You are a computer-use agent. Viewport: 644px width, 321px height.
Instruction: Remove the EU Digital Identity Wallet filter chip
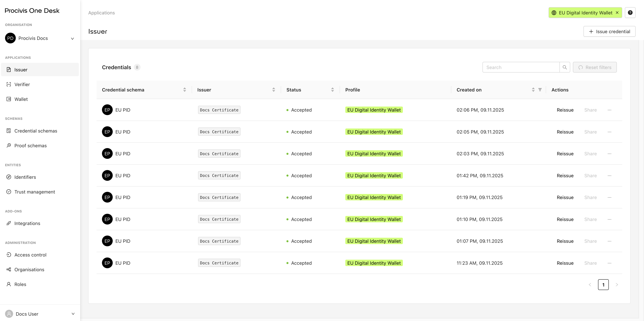617,13
